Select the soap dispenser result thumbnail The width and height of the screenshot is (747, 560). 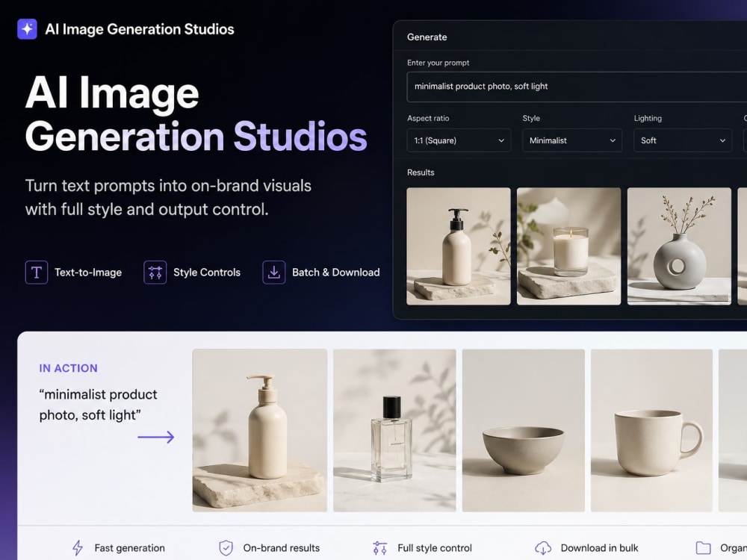(x=459, y=246)
